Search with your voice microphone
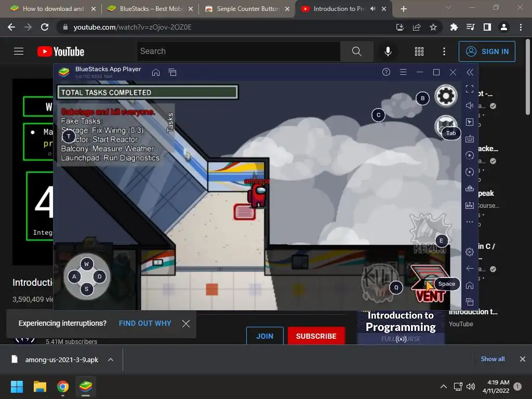 388,51
